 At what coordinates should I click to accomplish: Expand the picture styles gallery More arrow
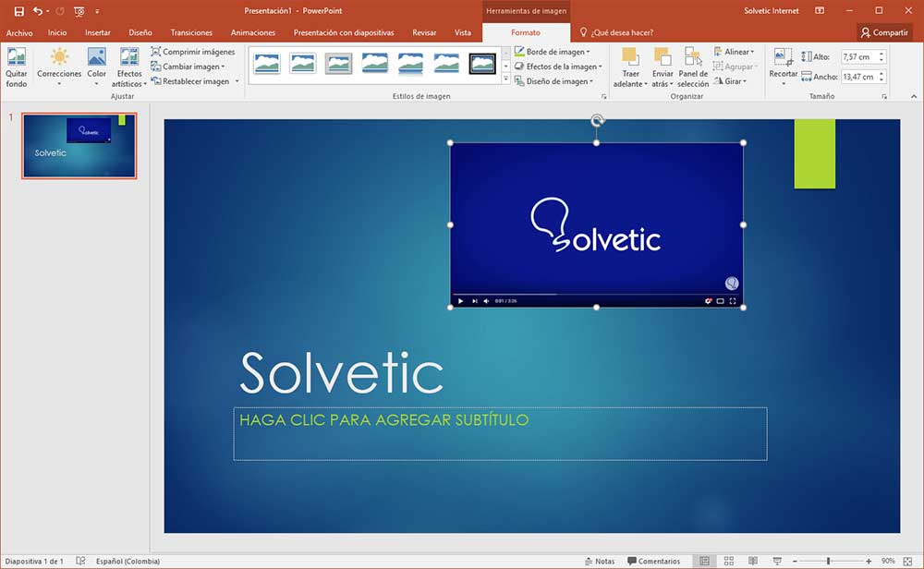coord(505,79)
